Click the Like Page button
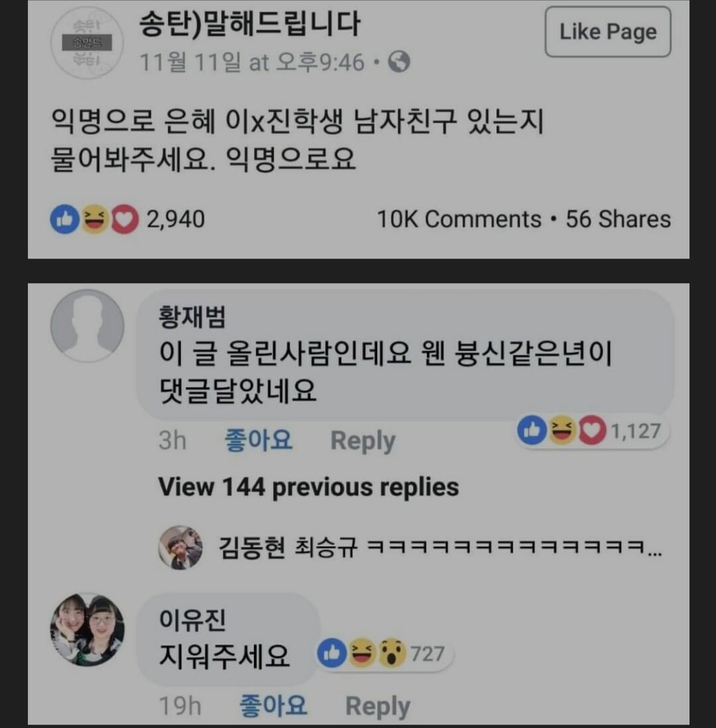This screenshot has height=728, width=716. click(608, 32)
